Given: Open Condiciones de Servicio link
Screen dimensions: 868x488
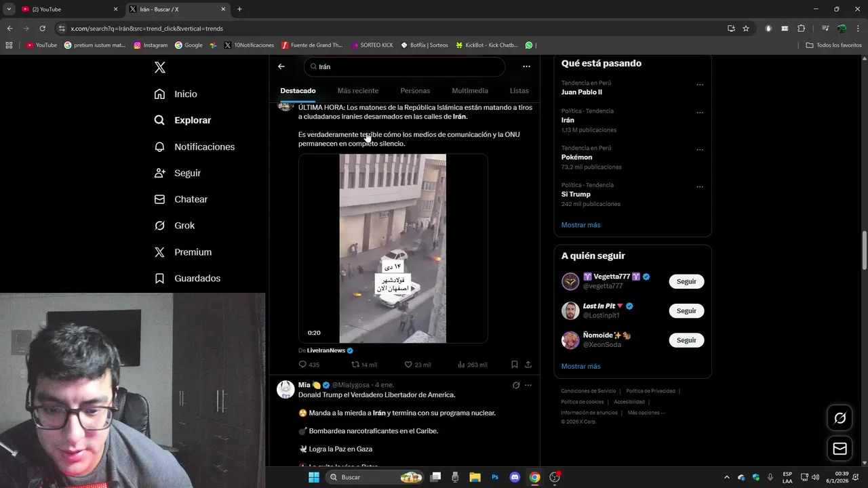Looking at the screenshot, I should 589,391.
